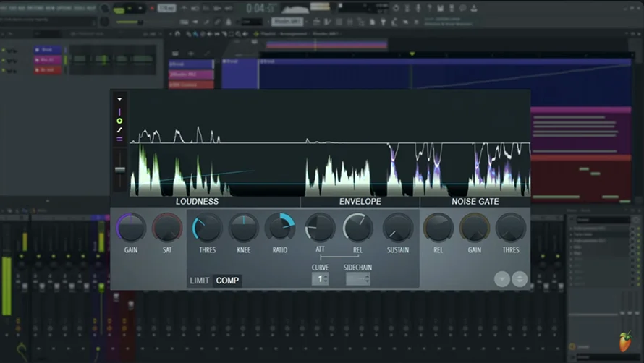Image resolution: width=644 pixels, height=363 pixels.
Task: Click the vertical display zoom slider handle
Action: (x=120, y=170)
